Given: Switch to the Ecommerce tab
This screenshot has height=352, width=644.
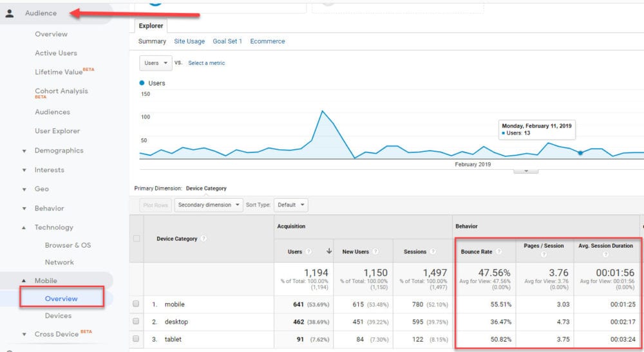Looking at the screenshot, I should (x=267, y=41).
